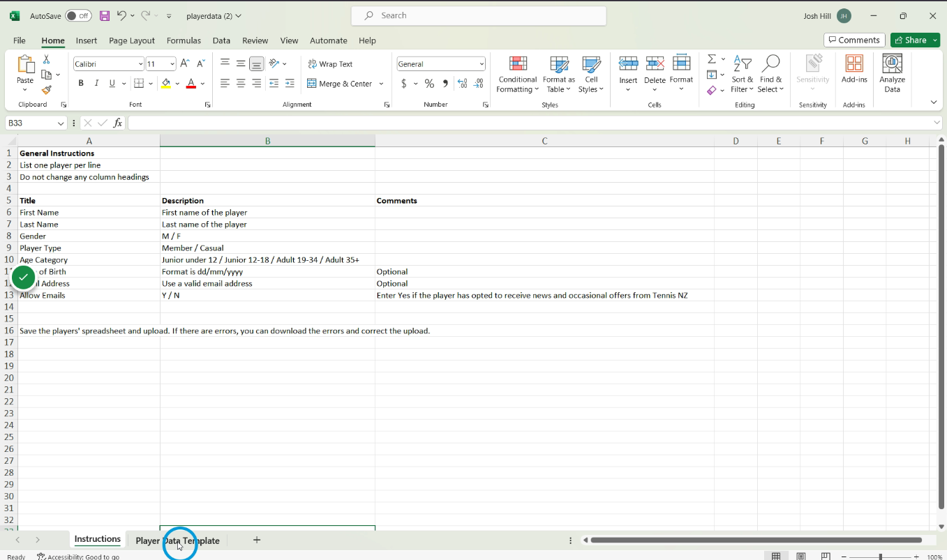The width and height of the screenshot is (947, 560).
Task: Add a new sheet with plus button
Action: point(257,540)
